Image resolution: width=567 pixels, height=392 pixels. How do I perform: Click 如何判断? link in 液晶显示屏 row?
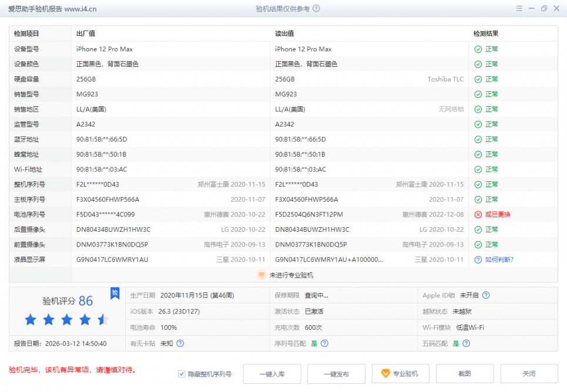(x=499, y=259)
